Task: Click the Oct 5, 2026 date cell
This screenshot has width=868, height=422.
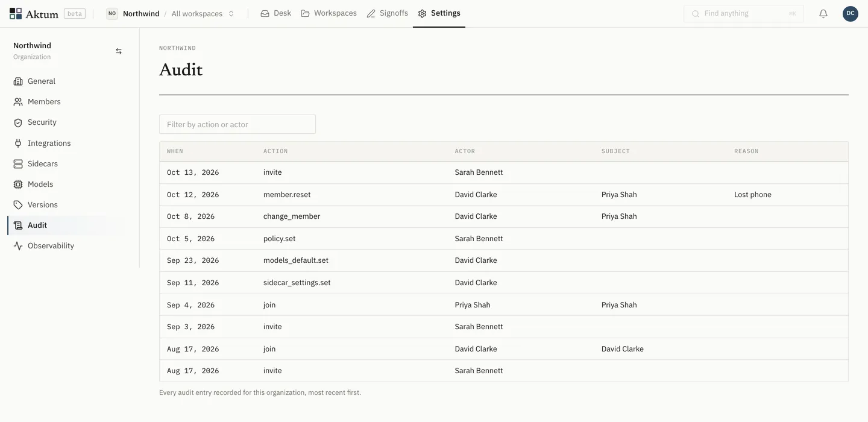Action: click(x=191, y=239)
